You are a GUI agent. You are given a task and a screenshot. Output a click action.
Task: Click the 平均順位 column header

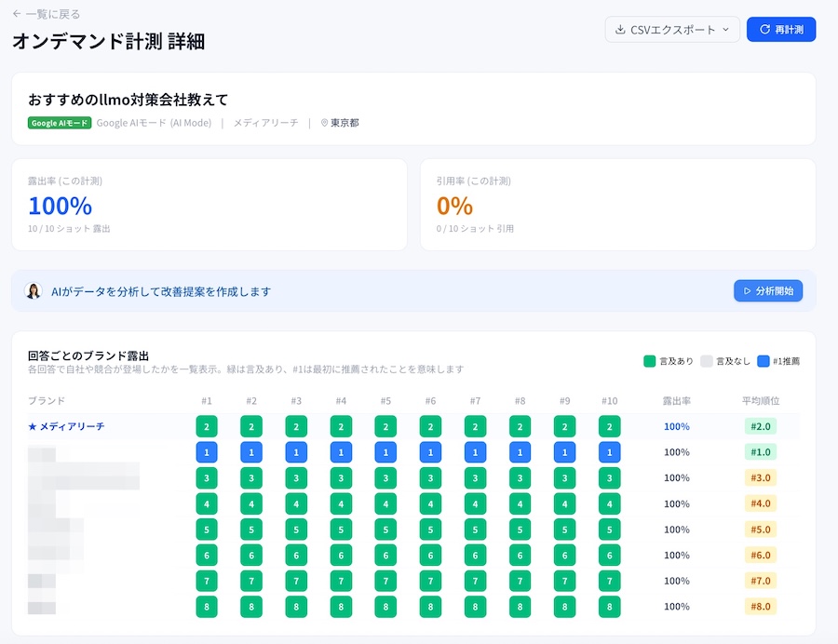pos(761,400)
